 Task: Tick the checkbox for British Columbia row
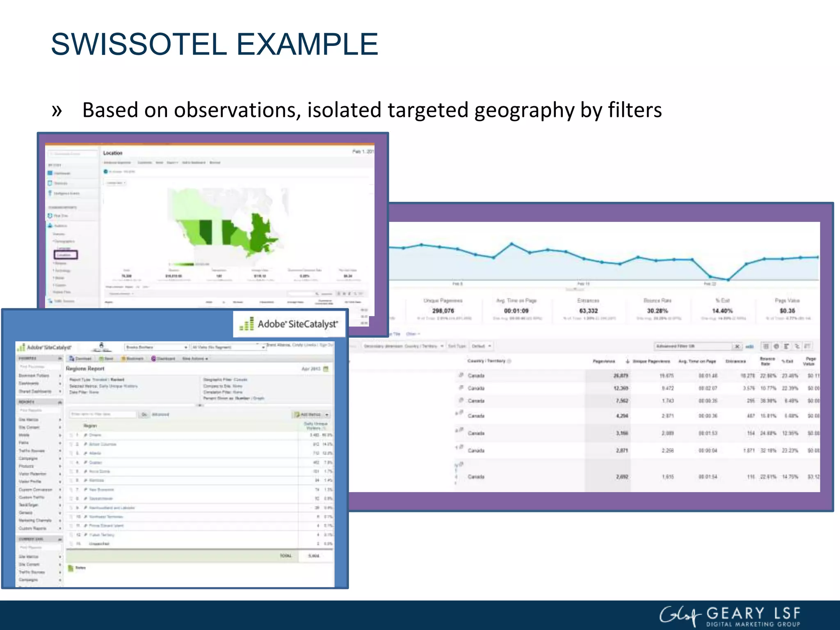(71, 444)
